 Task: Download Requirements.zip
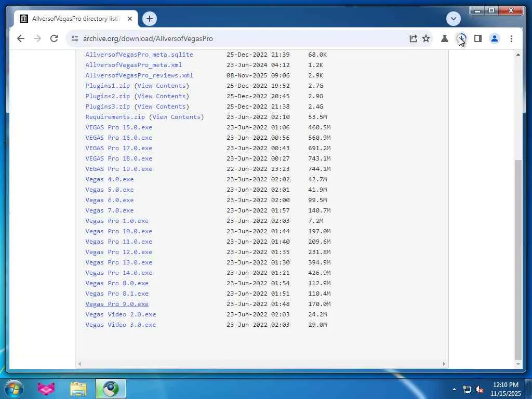(x=115, y=117)
